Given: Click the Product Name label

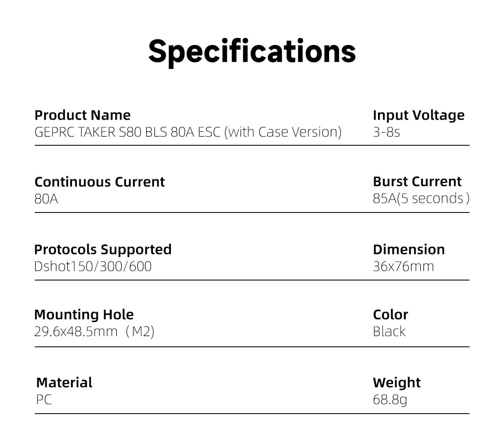Looking at the screenshot, I should 82,115.
